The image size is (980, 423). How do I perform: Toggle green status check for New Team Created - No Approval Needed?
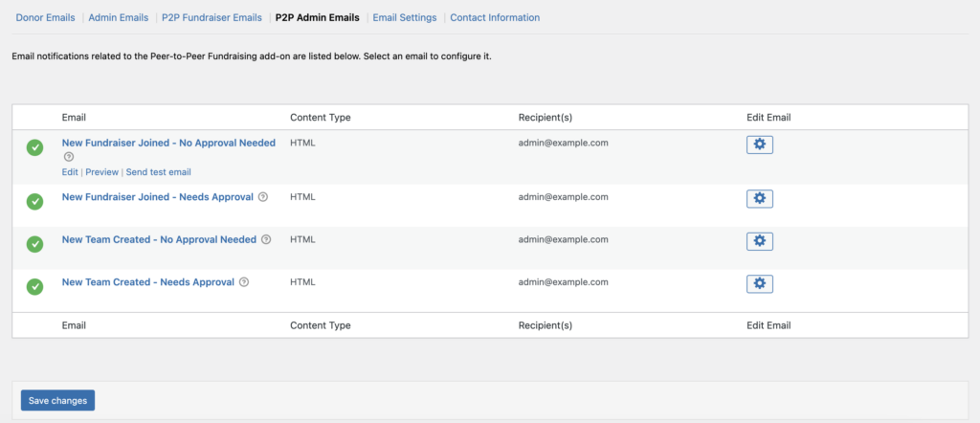coord(35,244)
